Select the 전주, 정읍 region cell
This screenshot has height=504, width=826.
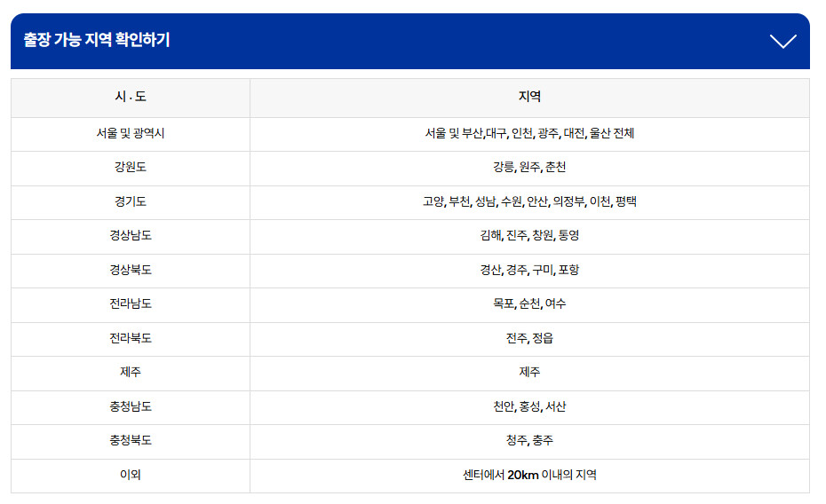pyautogui.click(x=529, y=338)
